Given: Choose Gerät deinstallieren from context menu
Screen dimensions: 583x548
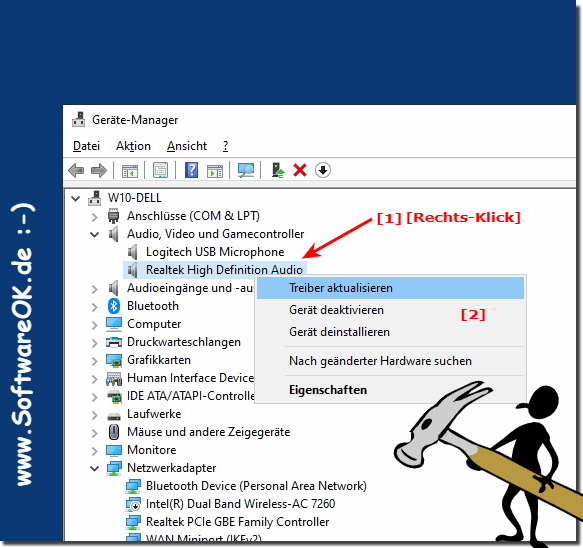Looking at the screenshot, I should [x=390, y=332].
